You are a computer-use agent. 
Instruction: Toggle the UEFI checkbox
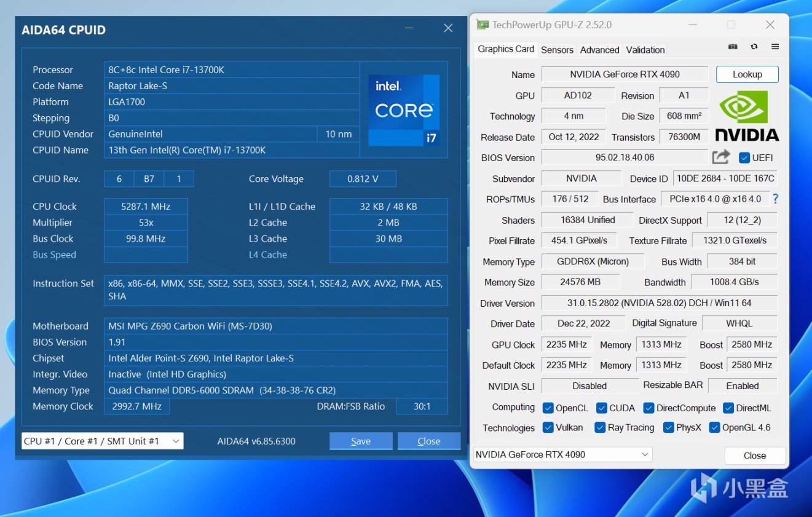[744, 157]
